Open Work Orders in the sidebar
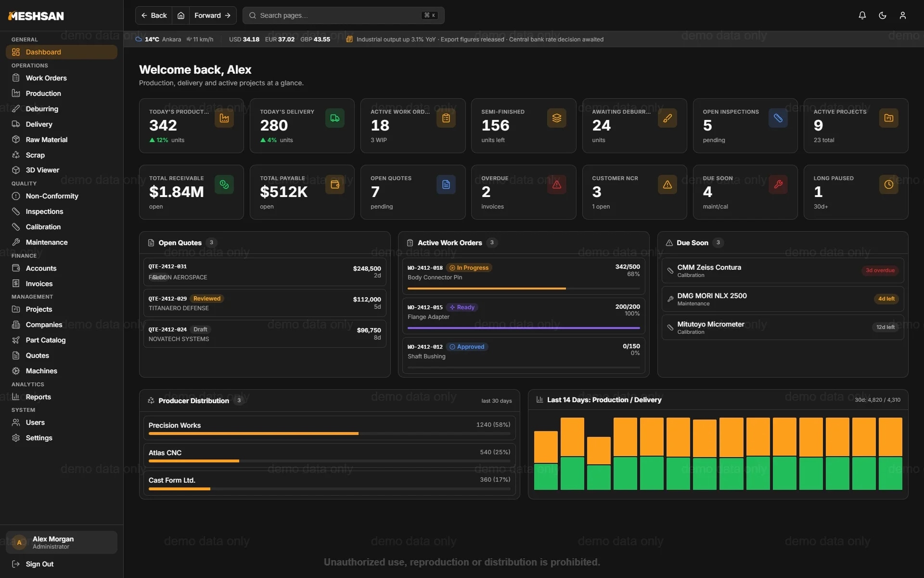This screenshot has height=578, width=924. coord(62,78)
